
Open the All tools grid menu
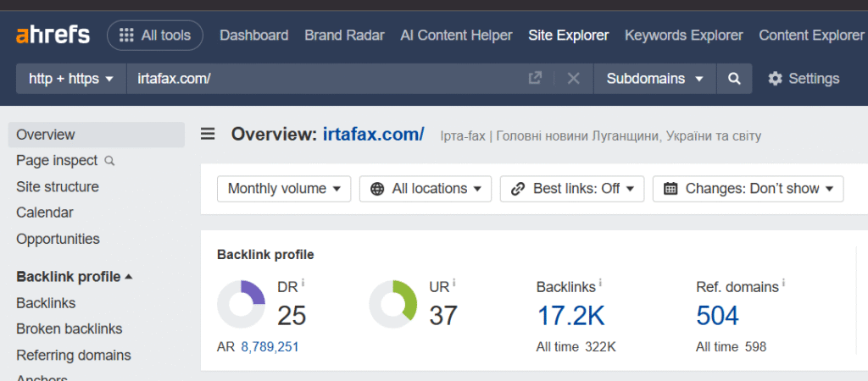155,36
